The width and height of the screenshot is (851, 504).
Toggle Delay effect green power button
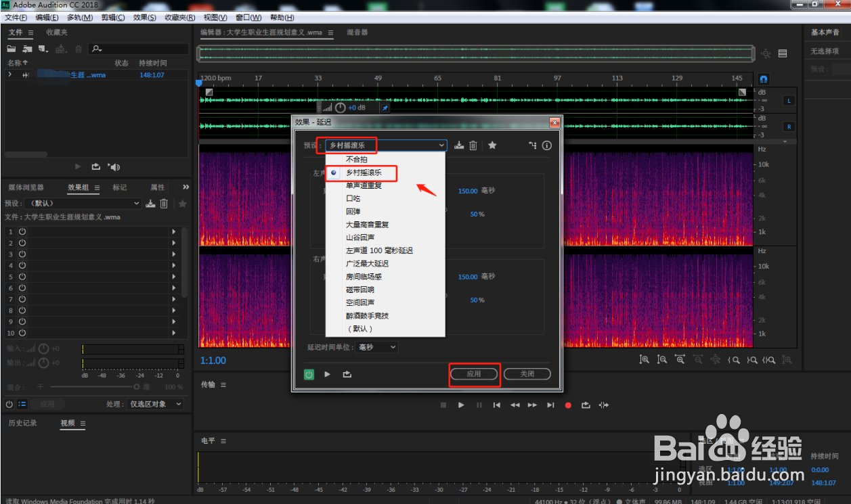309,373
